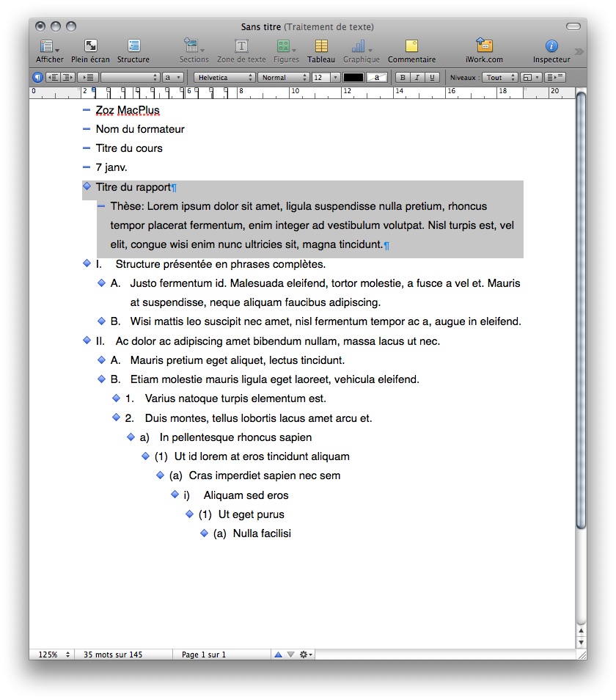616x700 pixels.
Task: Open the character style 'a' dropdown
Action: pyautogui.click(x=172, y=77)
